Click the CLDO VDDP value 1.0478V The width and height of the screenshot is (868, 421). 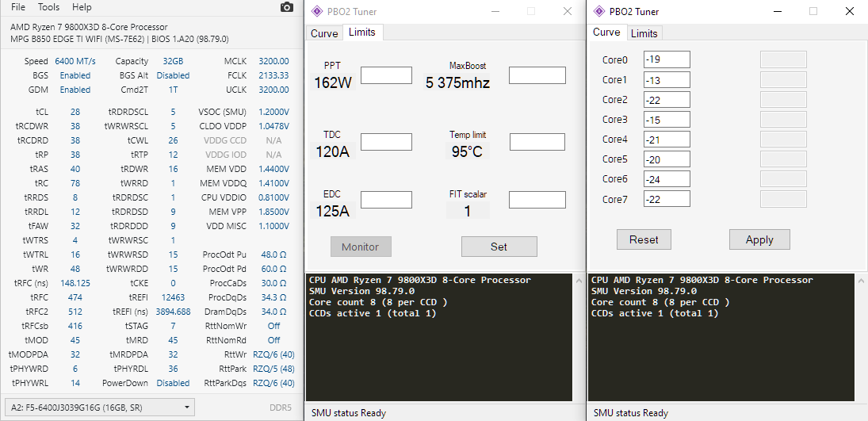[x=273, y=126]
